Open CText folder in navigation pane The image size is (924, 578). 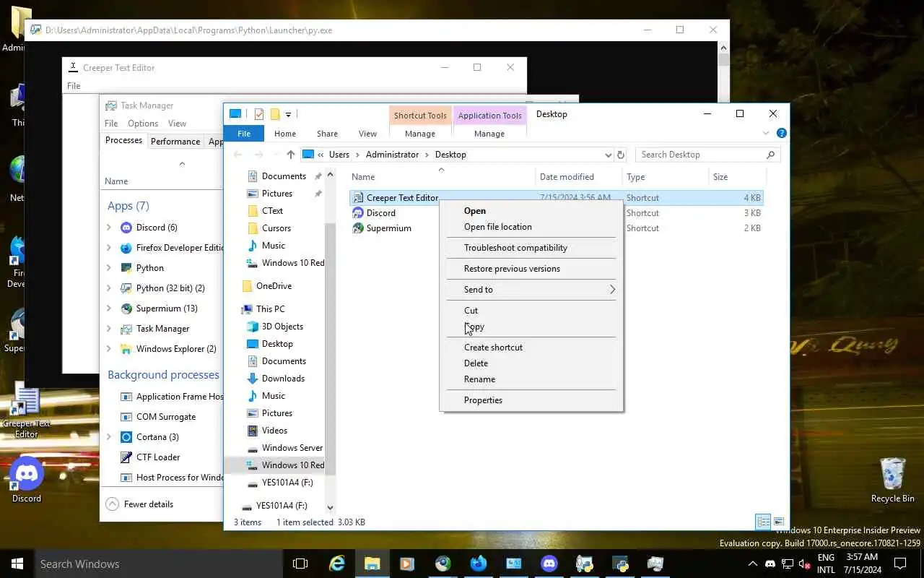272,211
